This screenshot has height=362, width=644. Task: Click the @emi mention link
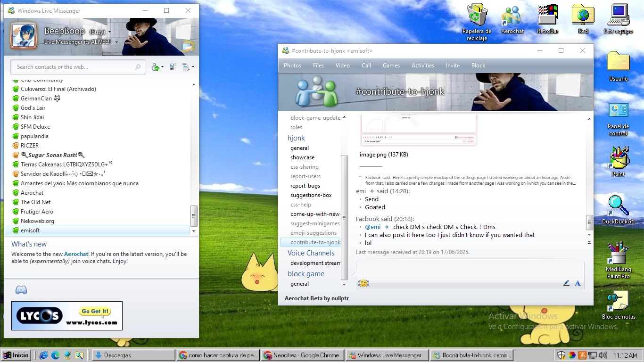coord(373,227)
